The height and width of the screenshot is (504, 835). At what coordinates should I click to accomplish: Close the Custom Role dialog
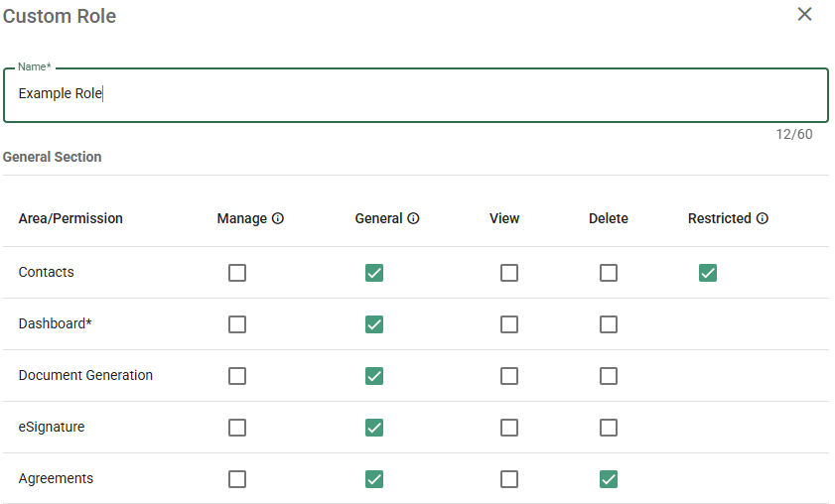pos(804,14)
